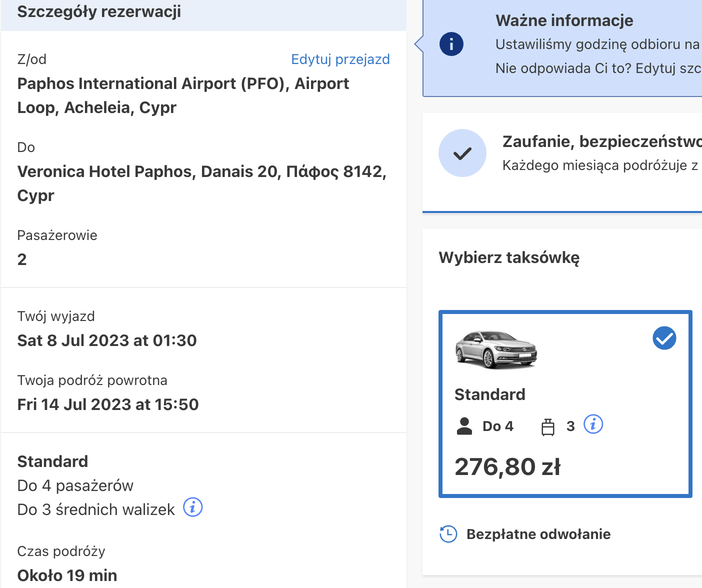Click 'Czas podróży' label
Screen dimensions: 702x588
(61, 551)
